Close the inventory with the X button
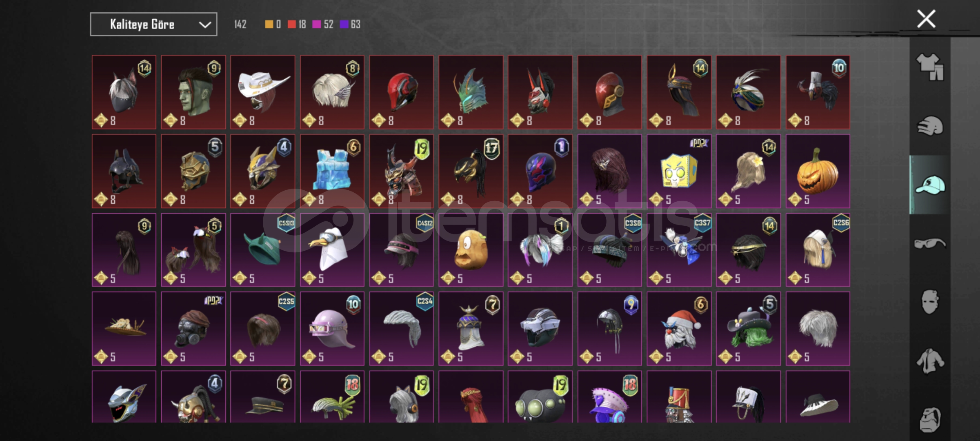Viewport: 980px width, 441px height. pos(926,19)
